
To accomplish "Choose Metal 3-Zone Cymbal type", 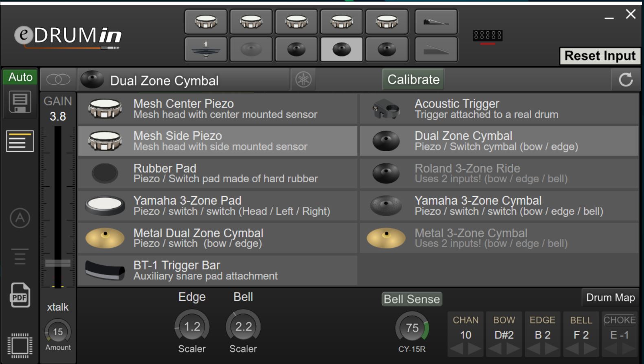I will 499,238.
